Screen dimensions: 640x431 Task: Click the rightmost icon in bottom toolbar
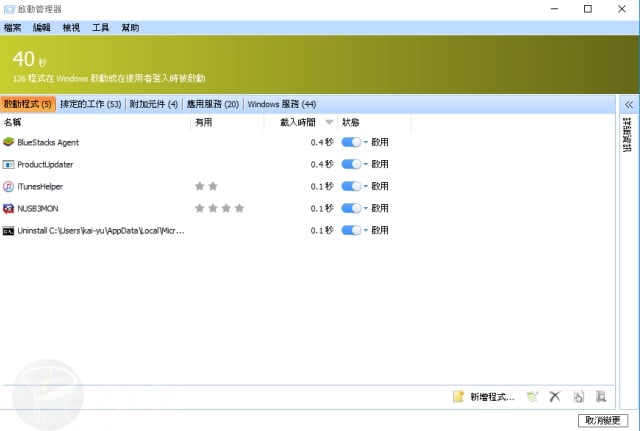click(601, 397)
